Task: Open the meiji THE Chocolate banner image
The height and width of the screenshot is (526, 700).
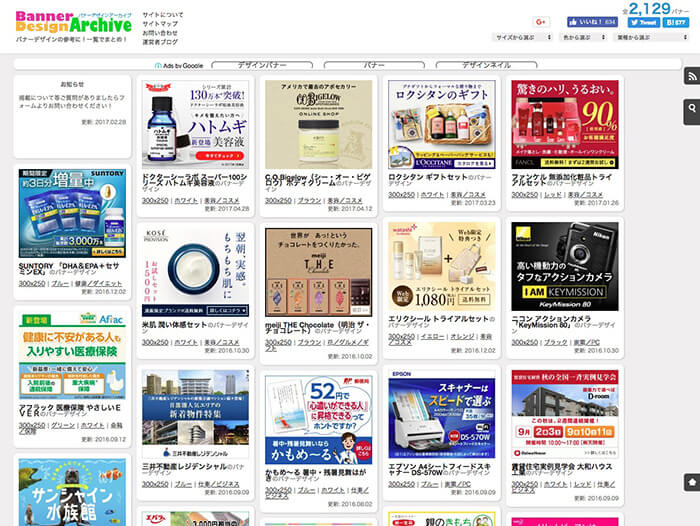Action: click(x=318, y=272)
